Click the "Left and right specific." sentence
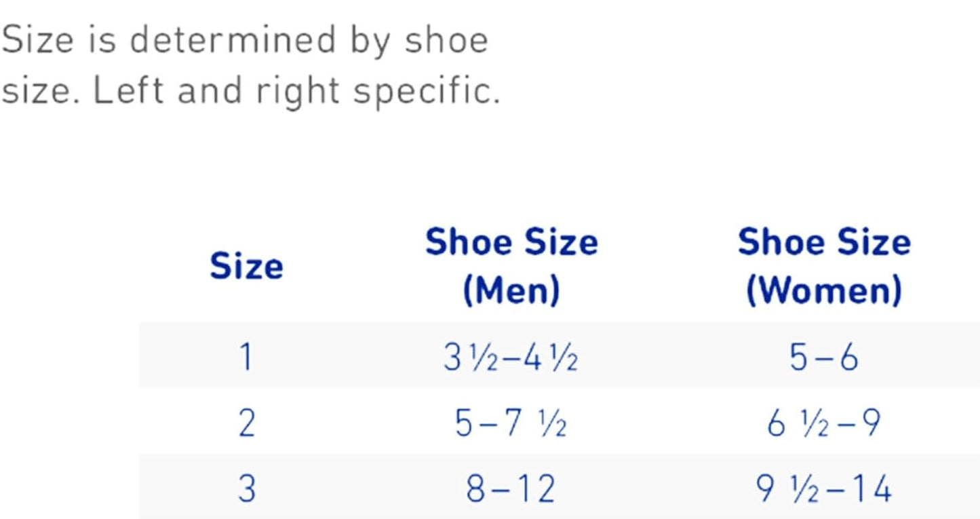Screen dimensions: 980x519 tap(296, 92)
